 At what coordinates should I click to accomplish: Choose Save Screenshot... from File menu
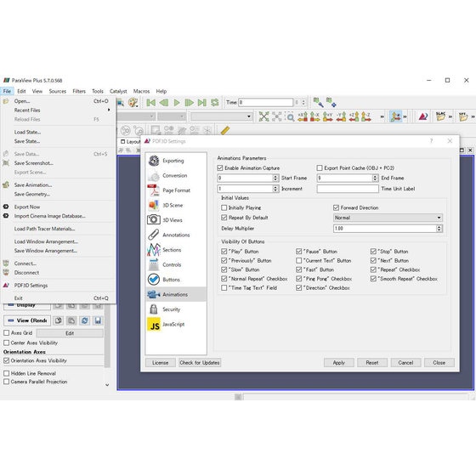point(59,163)
